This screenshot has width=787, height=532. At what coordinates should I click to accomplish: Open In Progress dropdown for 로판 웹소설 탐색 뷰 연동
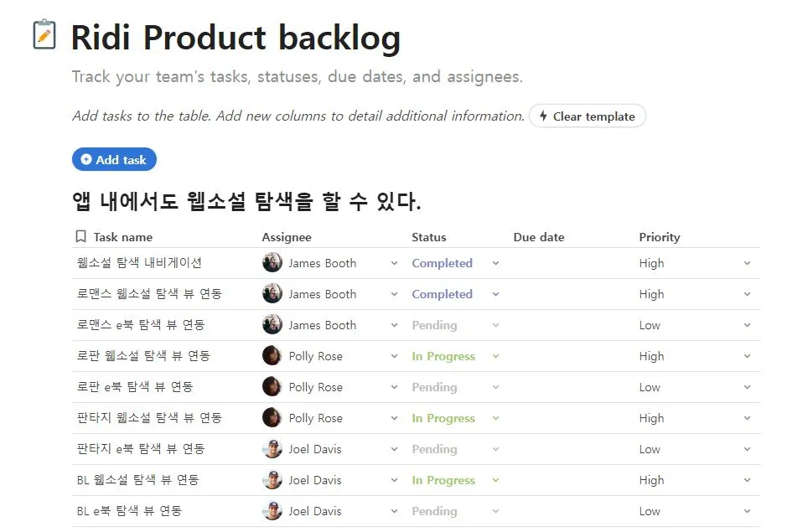pyautogui.click(x=496, y=356)
